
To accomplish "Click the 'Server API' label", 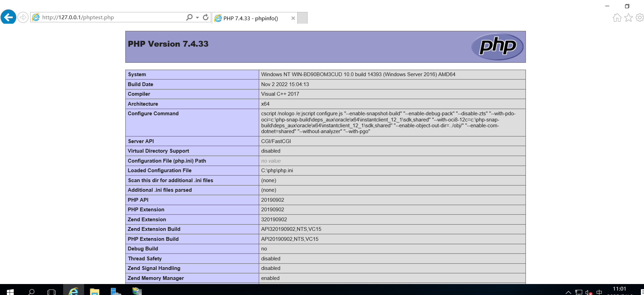I will click(141, 141).
